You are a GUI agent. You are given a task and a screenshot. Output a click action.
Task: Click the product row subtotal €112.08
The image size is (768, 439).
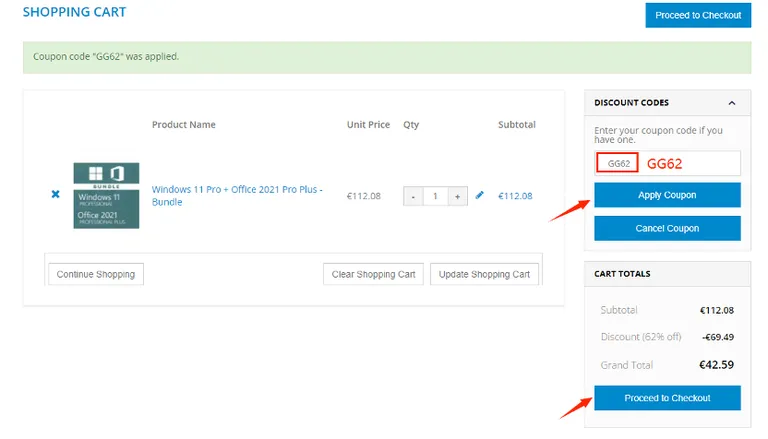[x=515, y=196]
